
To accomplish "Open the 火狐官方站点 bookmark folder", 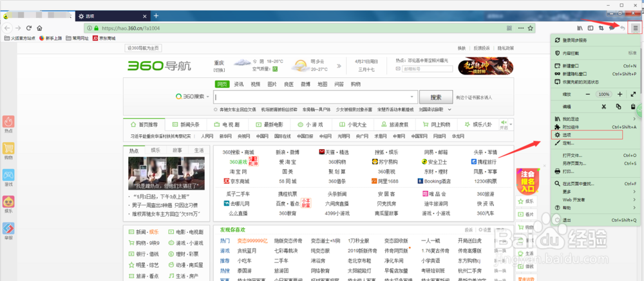I will pos(19,38).
